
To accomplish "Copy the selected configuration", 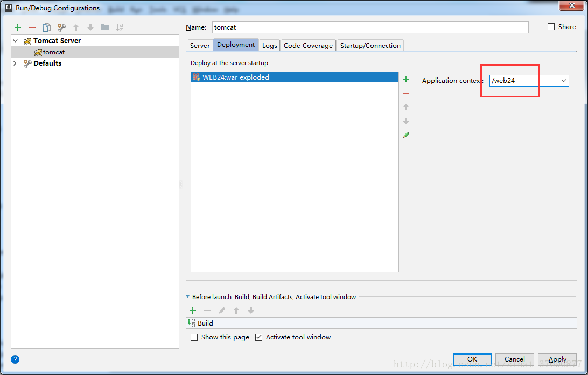I will [46, 27].
